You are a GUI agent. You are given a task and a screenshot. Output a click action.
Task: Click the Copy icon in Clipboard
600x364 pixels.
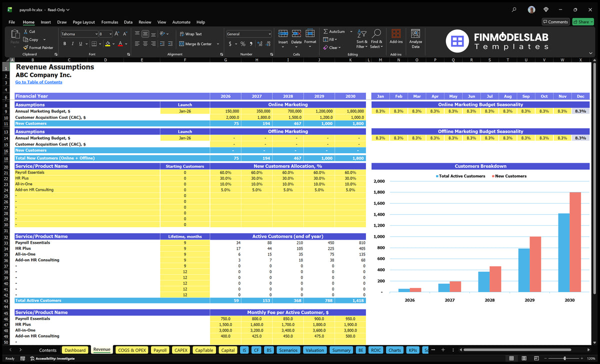[x=25, y=39]
